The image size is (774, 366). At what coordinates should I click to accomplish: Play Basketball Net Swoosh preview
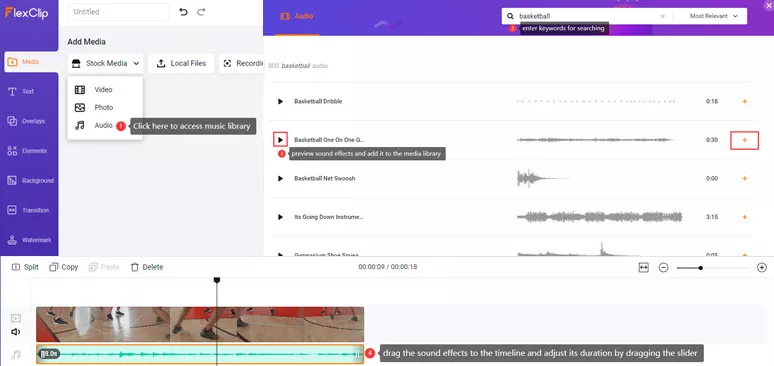click(x=280, y=178)
